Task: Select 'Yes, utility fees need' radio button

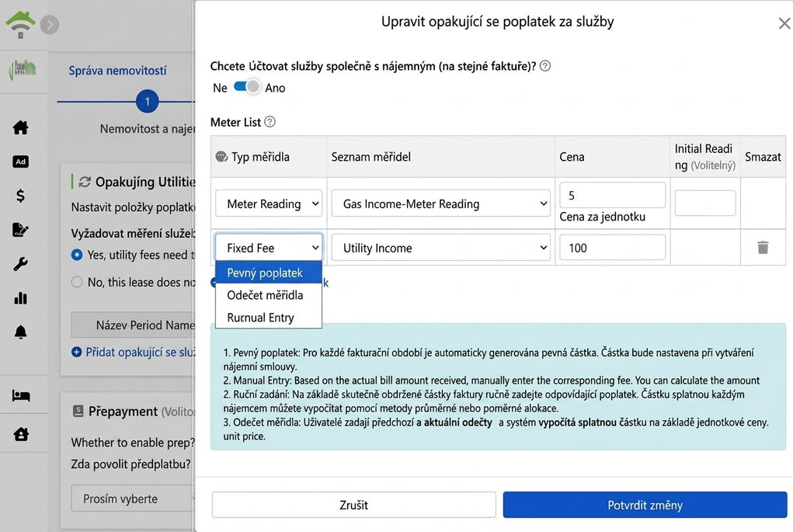Action: click(x=77, y=255)
